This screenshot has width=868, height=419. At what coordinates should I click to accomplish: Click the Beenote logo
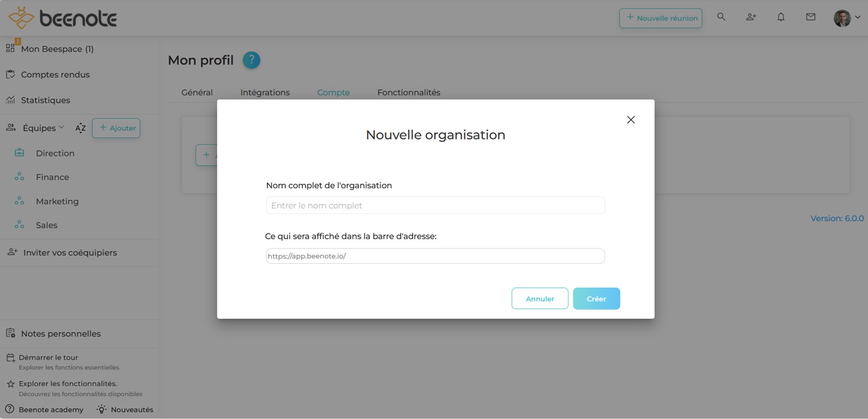click(x=62, y=18)
